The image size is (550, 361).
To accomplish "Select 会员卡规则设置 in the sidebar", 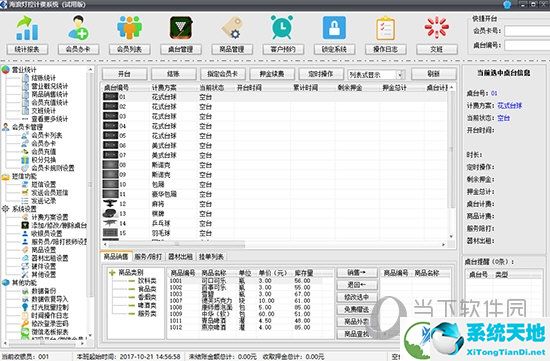I will coord(53,168).
